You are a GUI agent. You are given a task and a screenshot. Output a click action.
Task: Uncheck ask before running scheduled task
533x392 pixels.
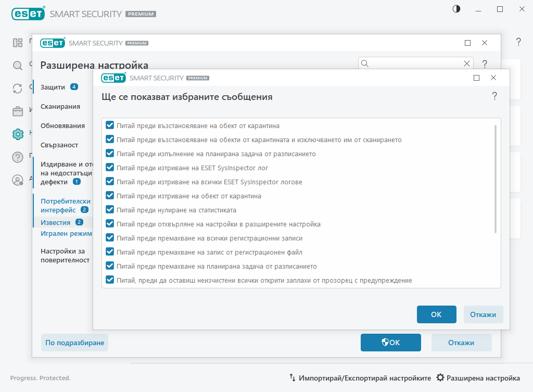click(x=110, y=154)
